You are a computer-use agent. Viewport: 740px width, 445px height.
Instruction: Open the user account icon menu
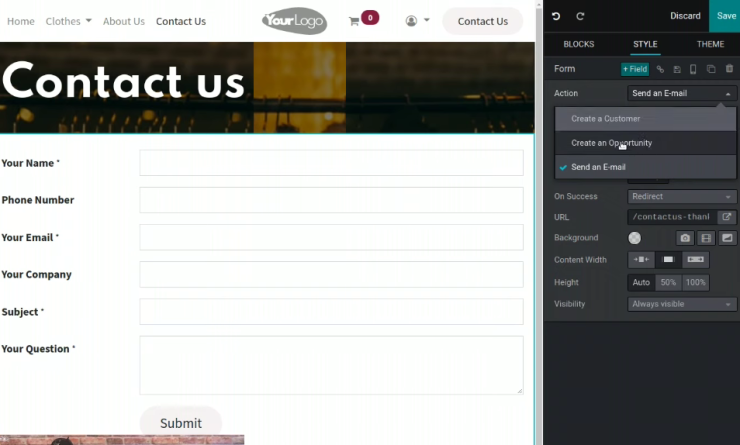[417, 21]
